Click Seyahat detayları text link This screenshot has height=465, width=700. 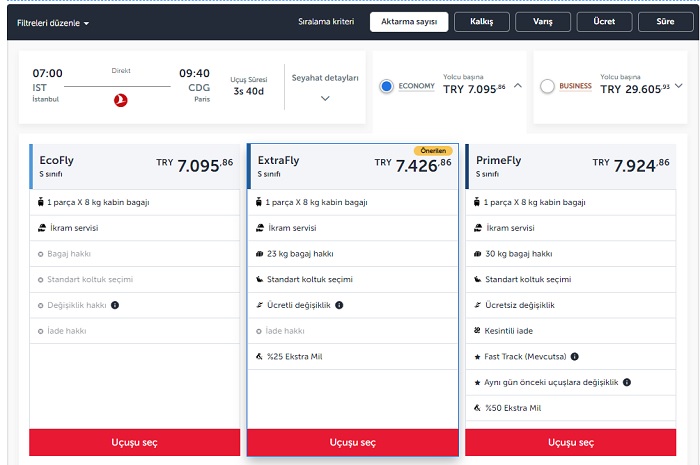point(325,78)
